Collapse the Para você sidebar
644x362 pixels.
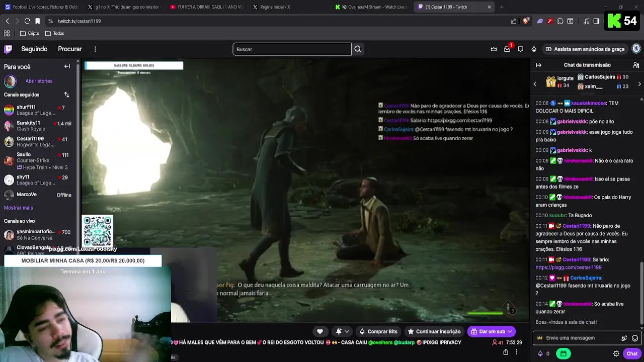coord(67,66)
